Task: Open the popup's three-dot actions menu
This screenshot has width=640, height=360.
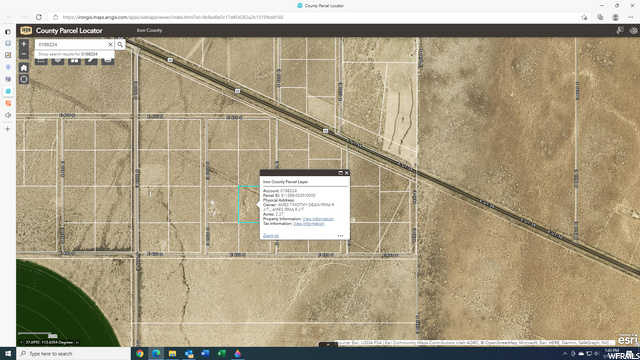Action: (x=340, y=236)
